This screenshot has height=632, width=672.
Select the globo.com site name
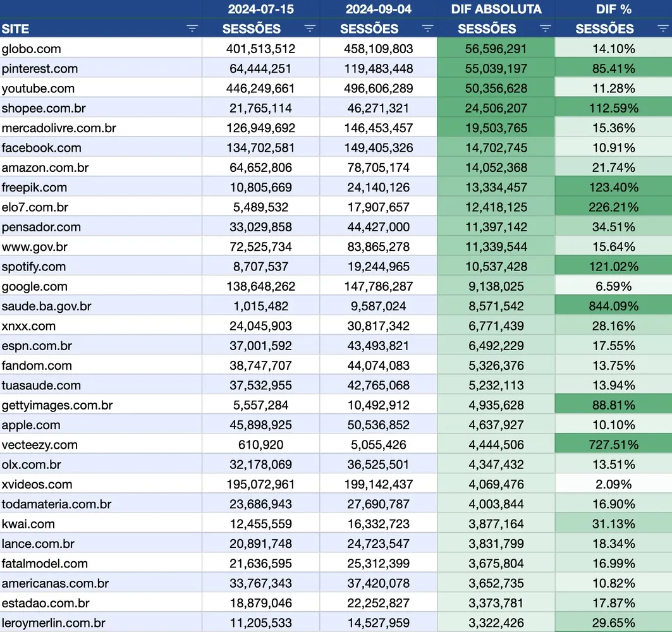click(30, 48)
